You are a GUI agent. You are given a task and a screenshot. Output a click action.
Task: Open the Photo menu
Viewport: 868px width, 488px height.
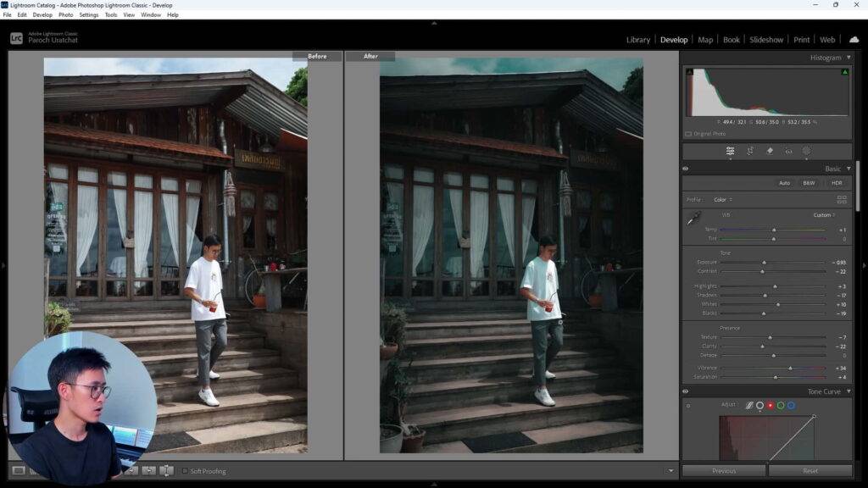point(65,14)
